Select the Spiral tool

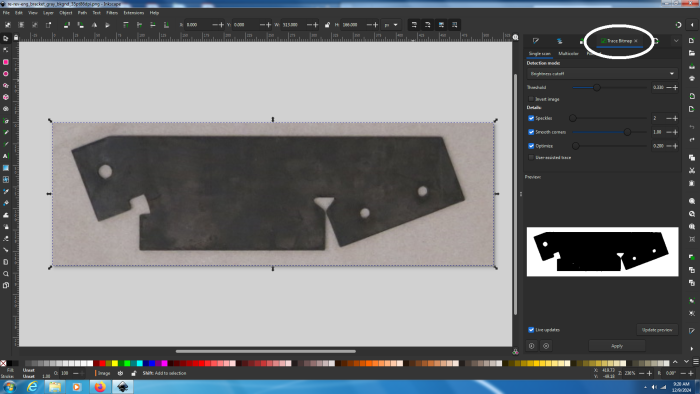coord(6,109)
